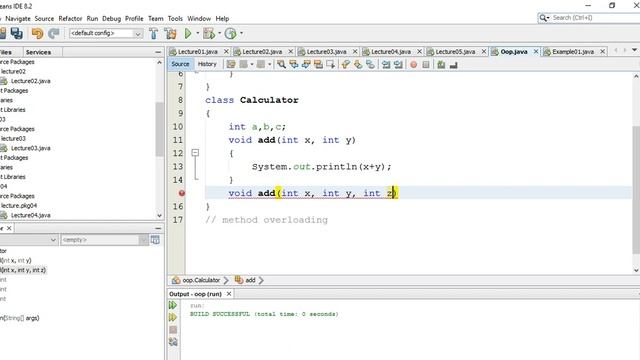
Task: Click the Shift Line Left icon
Action: coord(386,64)
